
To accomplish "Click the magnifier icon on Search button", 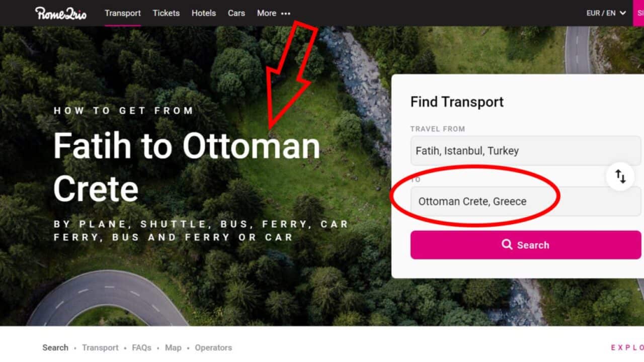I will click(x=507, y=244).
